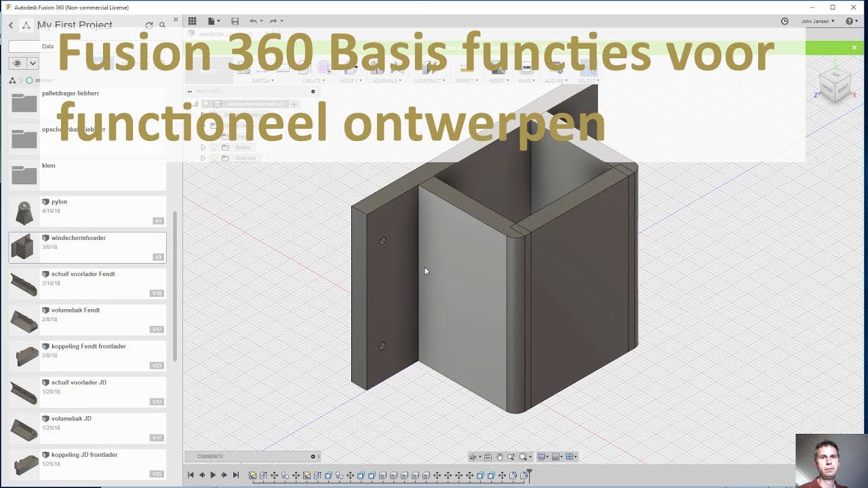The height and width of the screenshot is (488, 868).
Task: Jump to timeline end
Action: point(236,475)
